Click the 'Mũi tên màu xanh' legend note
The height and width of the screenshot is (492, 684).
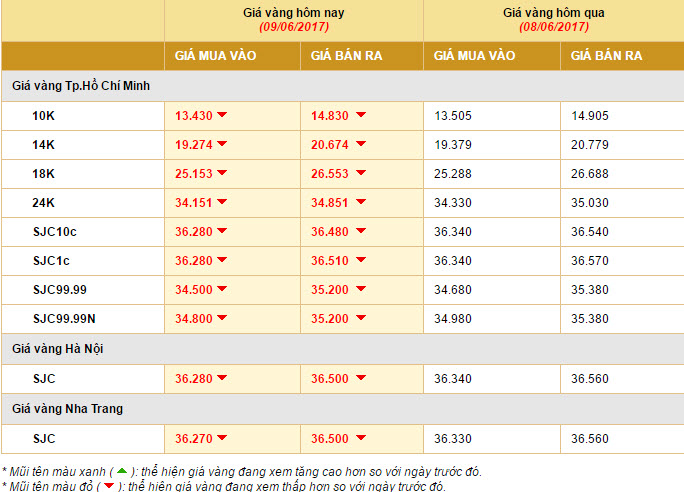click(242, 472)
